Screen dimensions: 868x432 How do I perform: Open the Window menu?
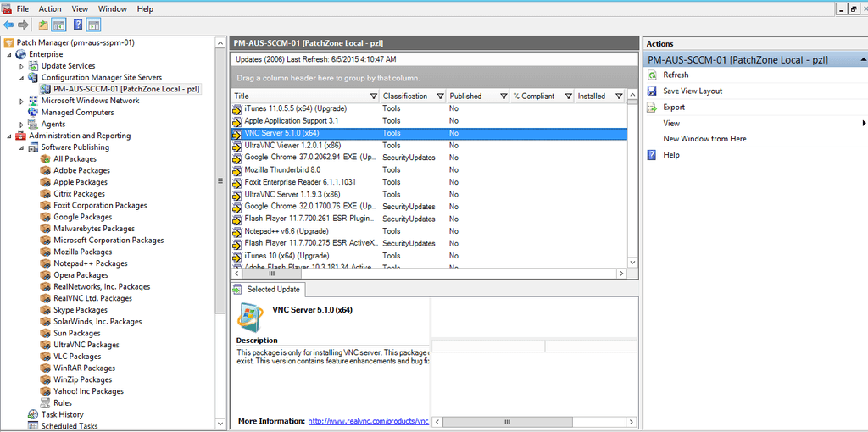(113, 8)
